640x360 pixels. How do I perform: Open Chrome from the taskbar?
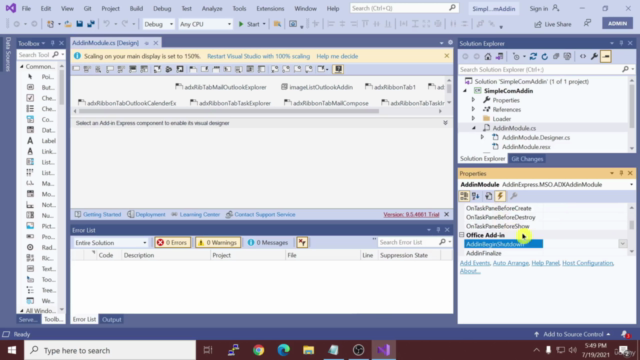coord(258,350)
